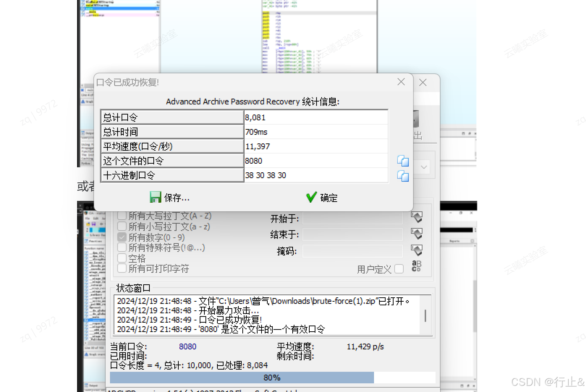Screen dimensions: 586x392
Task: Select the 8,081 total passwords cell
Action: click(316, 117)
